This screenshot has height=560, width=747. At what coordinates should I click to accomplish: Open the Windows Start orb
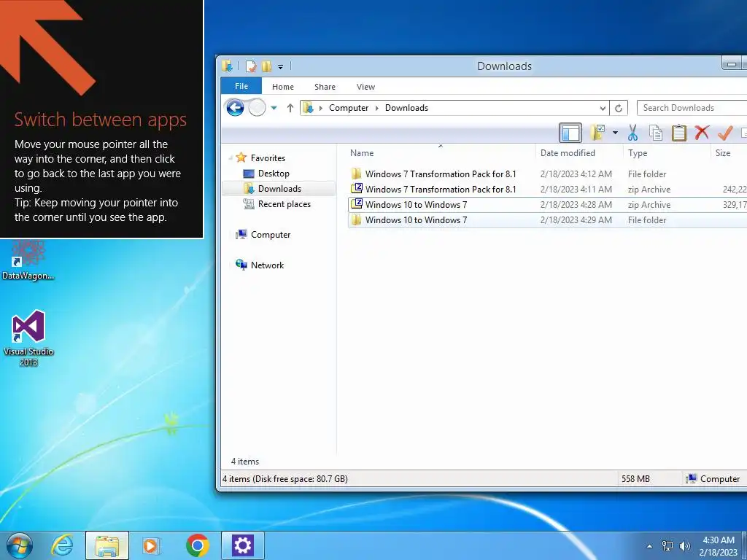[x=19, y=545]
